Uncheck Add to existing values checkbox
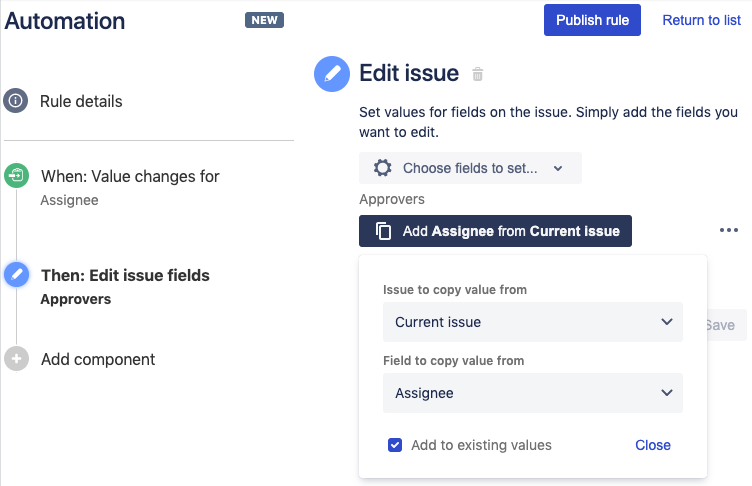This screenshot has width=752, height=486. [395, 445]
